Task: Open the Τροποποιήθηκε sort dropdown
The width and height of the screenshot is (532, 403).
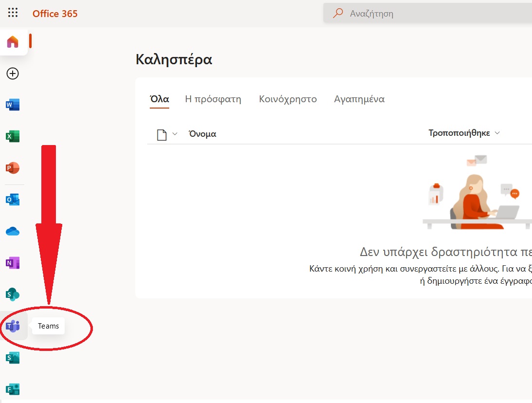Action: [463, 133]
